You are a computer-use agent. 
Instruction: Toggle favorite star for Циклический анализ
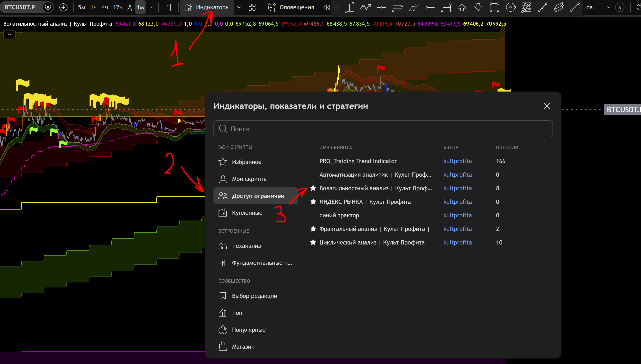pyautogui.click(x=313, y=242)
